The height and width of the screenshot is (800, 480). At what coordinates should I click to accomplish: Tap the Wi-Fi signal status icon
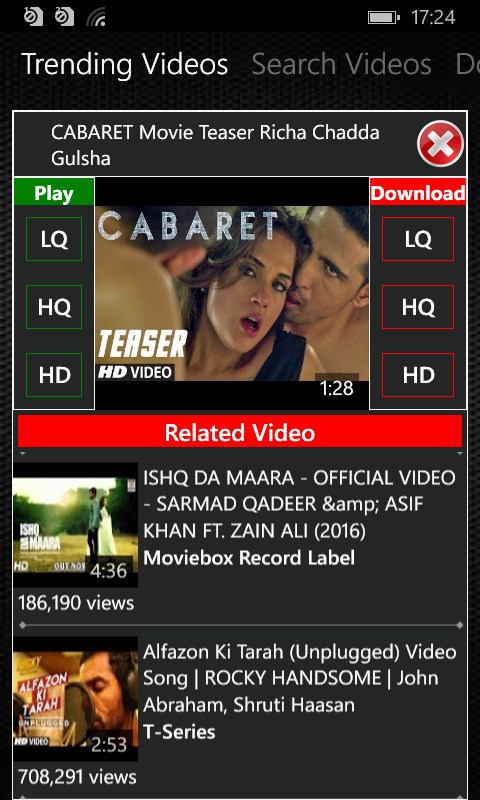point(96,17)
